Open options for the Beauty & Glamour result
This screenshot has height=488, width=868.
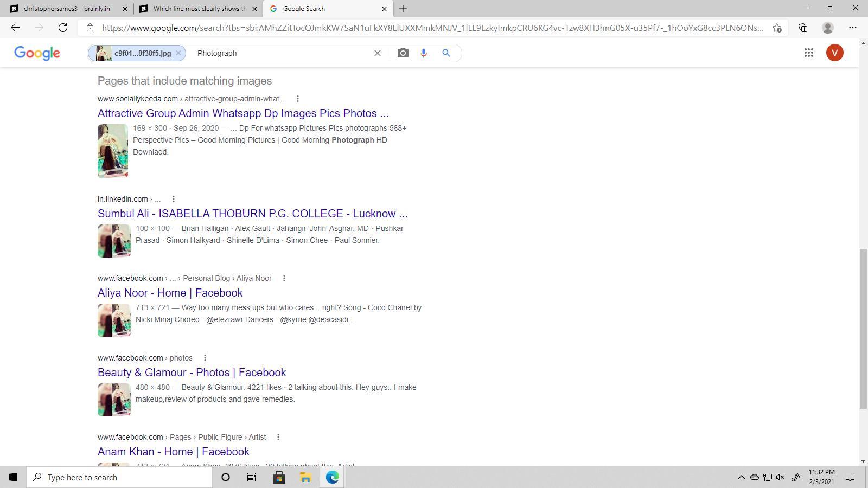(205, 358)
